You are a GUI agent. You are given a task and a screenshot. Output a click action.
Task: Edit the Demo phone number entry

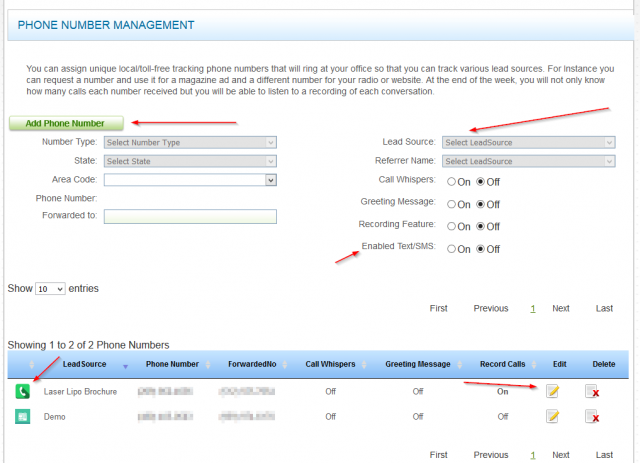pyautogui.click(x=553, y=416)
